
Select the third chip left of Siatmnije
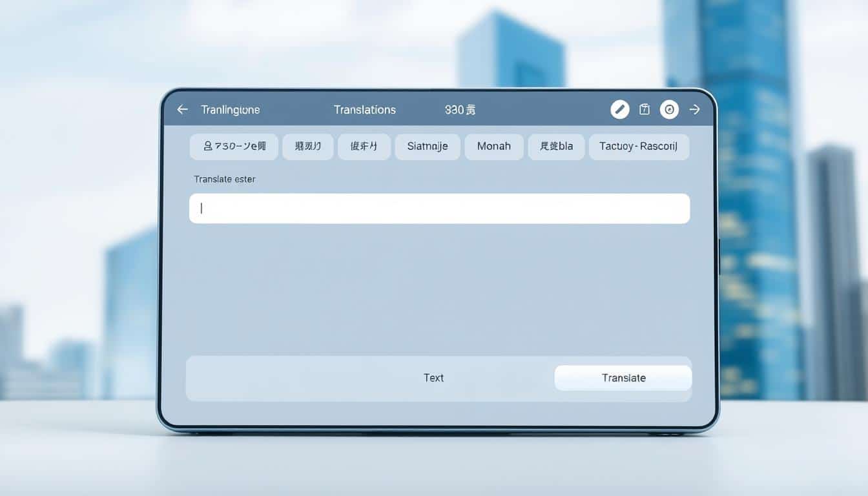coord(364,147)
